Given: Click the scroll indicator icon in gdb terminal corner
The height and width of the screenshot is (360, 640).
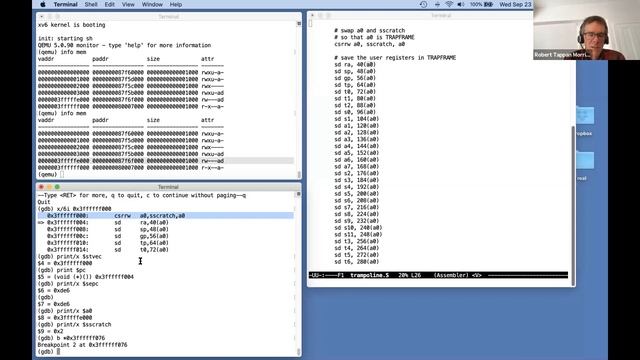Looking at the screenshot, I should coord(298,194).
